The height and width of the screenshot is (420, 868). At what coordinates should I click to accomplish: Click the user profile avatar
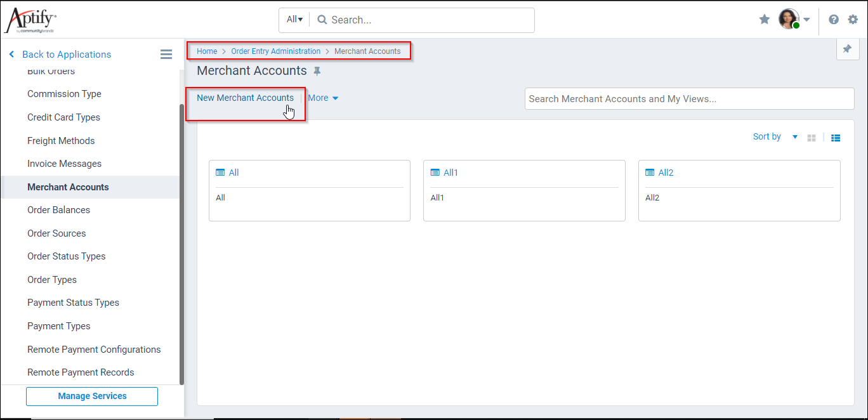click(x=789, y=19)
